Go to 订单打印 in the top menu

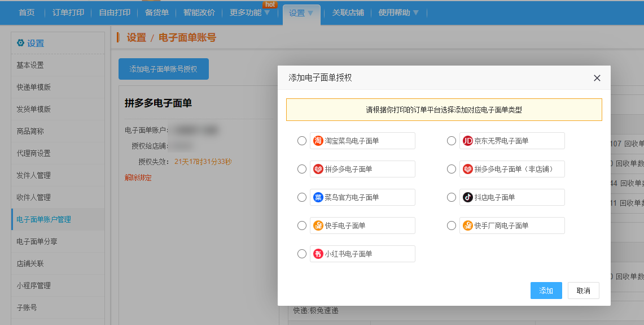(68, 12)
